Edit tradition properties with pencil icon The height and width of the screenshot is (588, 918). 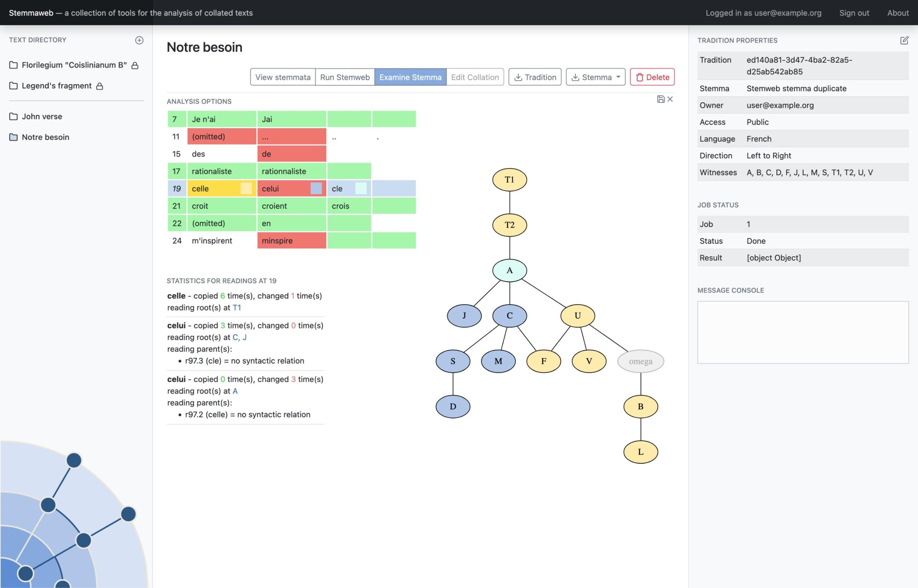click(904, 41)
